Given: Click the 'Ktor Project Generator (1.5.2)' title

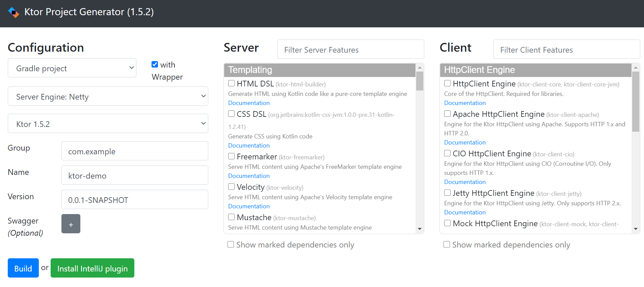Looking at the screenshot, I should click(89, 12).
